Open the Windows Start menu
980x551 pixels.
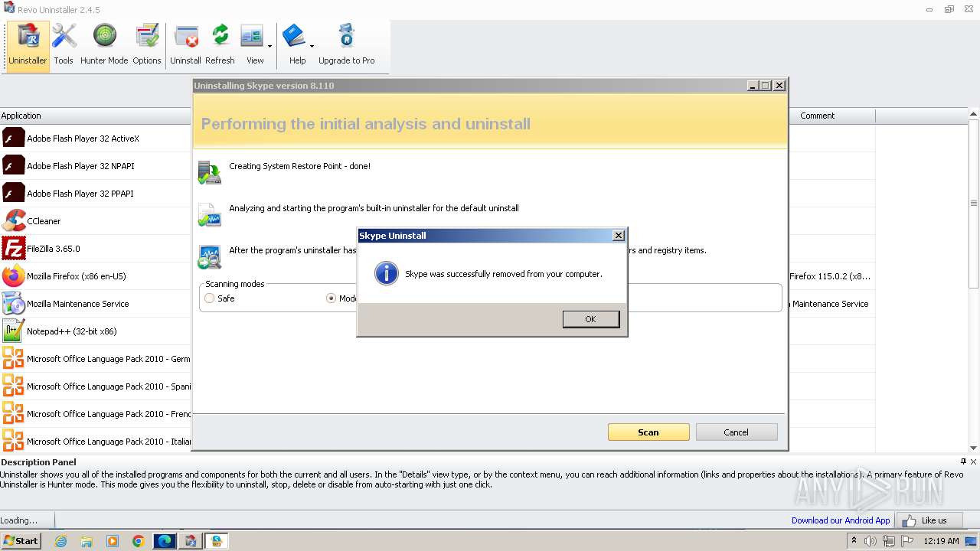click(x=21, y=540)
